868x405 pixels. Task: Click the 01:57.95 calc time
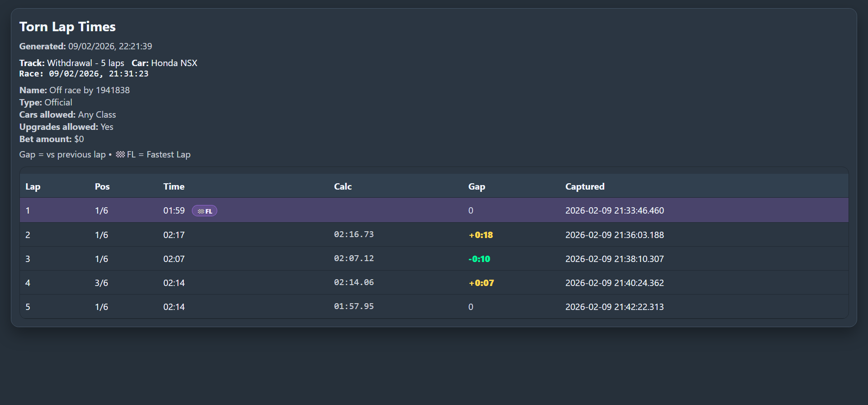[354, 306]
